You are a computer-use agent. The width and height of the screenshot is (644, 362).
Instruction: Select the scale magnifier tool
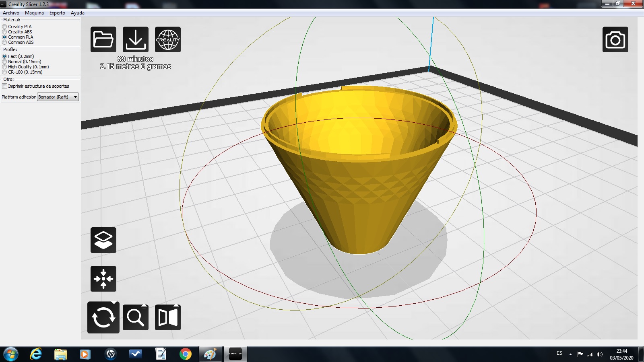(136, 317)
